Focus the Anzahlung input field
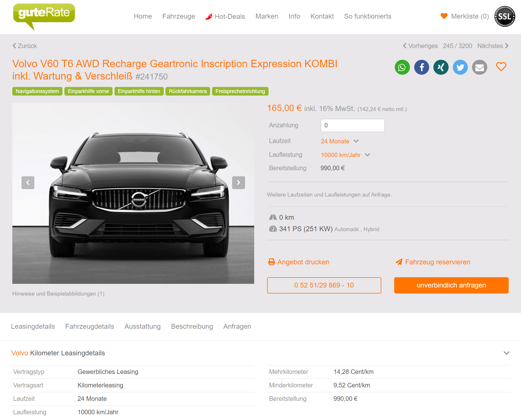 (x=353, y=125)
